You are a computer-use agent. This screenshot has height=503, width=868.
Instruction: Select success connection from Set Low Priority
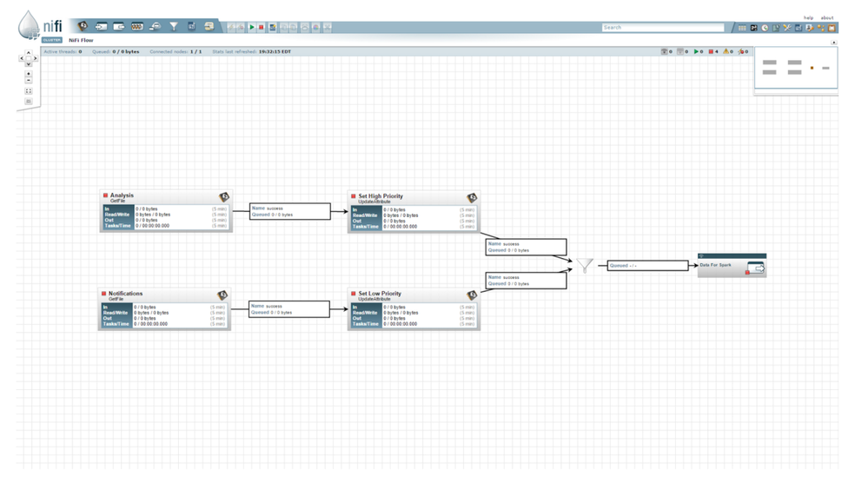click(526, 280)
